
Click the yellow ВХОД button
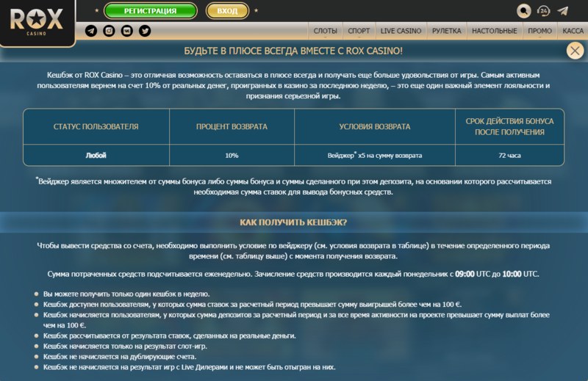point(227,11)
